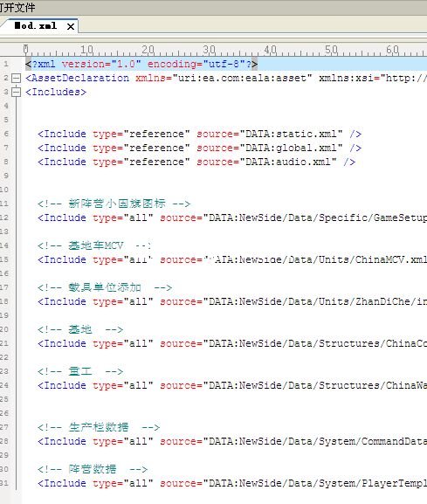Click line number 6 in the gutter
Image resolution: width=427 pixels, height=504 pixels.
tap(6, 134)
